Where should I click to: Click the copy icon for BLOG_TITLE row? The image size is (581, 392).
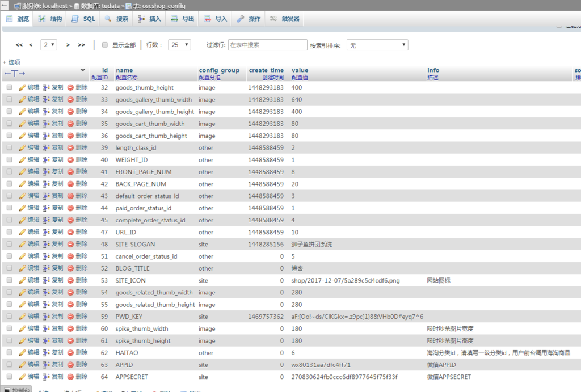[47, 268]
